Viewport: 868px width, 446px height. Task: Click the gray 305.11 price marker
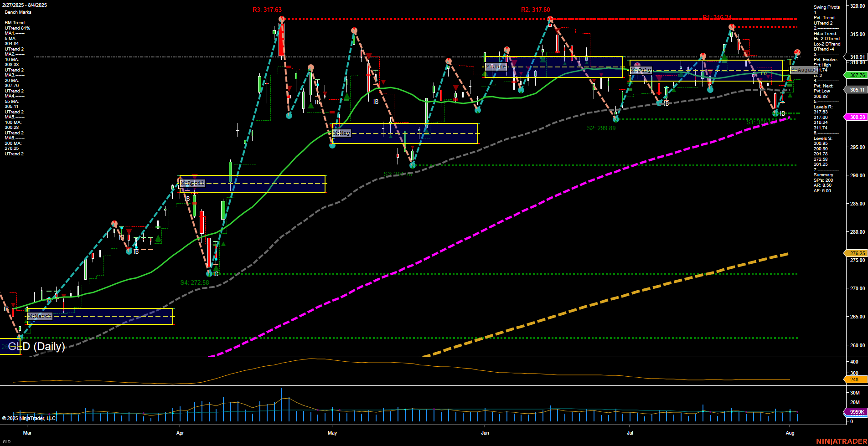point(857,90)
